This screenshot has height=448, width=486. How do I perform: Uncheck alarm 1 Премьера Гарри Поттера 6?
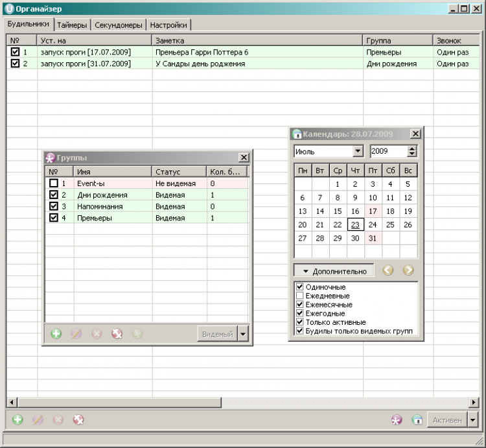click(x=15, y=52)
